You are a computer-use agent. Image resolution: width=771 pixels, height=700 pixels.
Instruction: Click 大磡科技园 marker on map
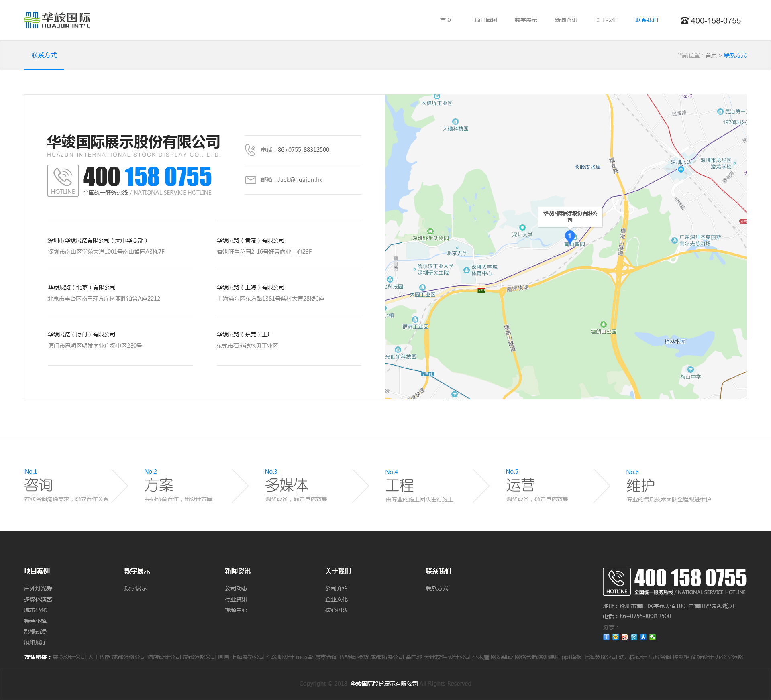pos(455,122)
